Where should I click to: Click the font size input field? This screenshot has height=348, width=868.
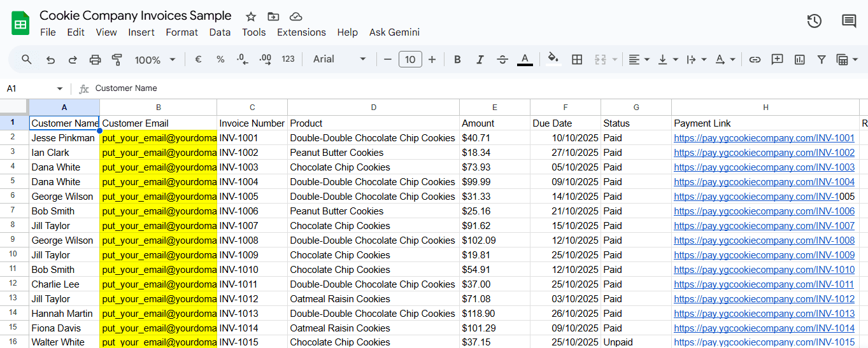coord(410,60)
